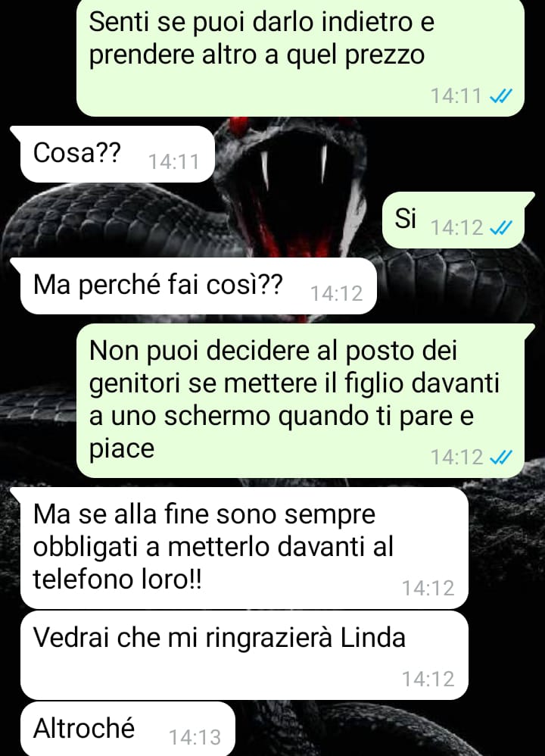Tap the word 'Linda' in the message
Image resolution: width=545 pixels, height=756 pixels.
coord(373,637)
